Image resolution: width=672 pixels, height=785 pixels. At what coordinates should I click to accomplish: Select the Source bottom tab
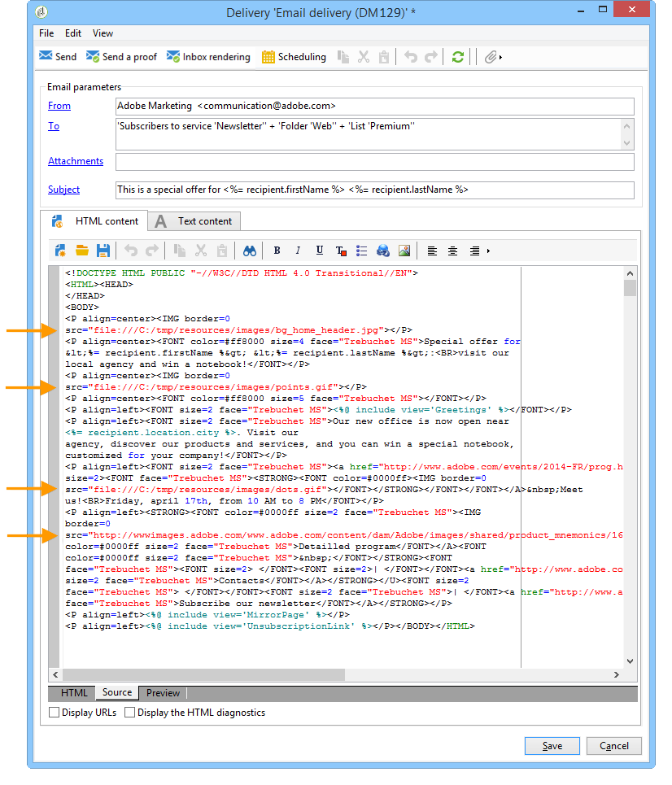[117, 692]
